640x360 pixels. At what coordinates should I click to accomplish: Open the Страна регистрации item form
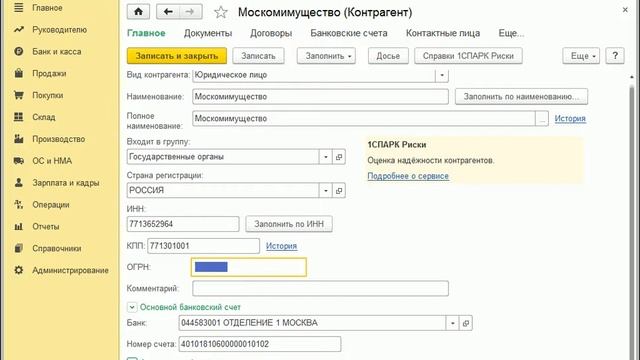339,191
